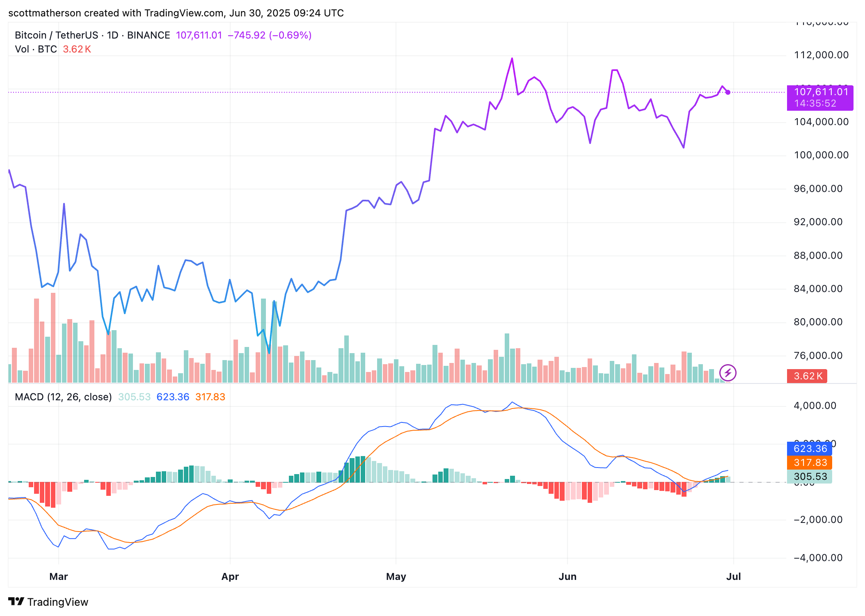Click the 100,000.00 price axis label
This screenshot has height=616, width=865.
[x=821, y=155]
